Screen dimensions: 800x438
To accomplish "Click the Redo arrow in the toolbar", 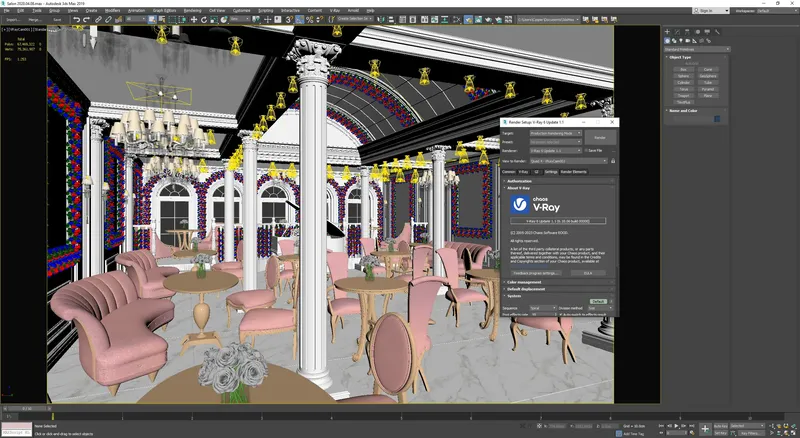I will click(86, 20).
